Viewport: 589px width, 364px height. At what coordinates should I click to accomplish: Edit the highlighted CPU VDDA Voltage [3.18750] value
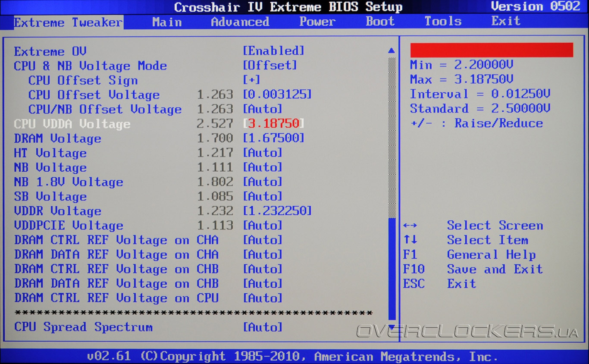pos(273,124)
